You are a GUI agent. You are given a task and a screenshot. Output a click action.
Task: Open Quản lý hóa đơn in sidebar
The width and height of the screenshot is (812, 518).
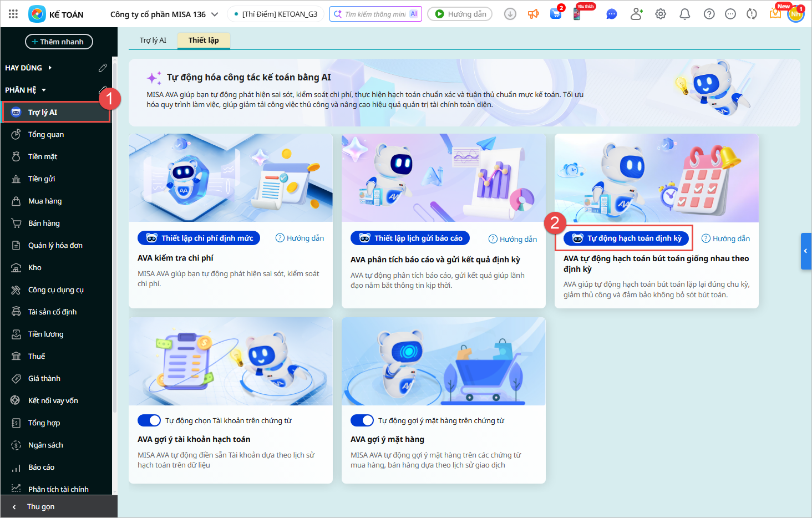coord(55,245)
